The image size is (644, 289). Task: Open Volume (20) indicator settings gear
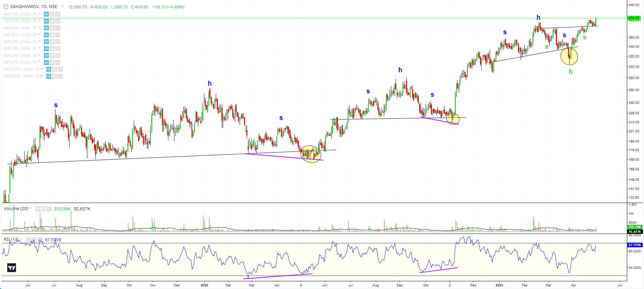click(x=43, y=209)
